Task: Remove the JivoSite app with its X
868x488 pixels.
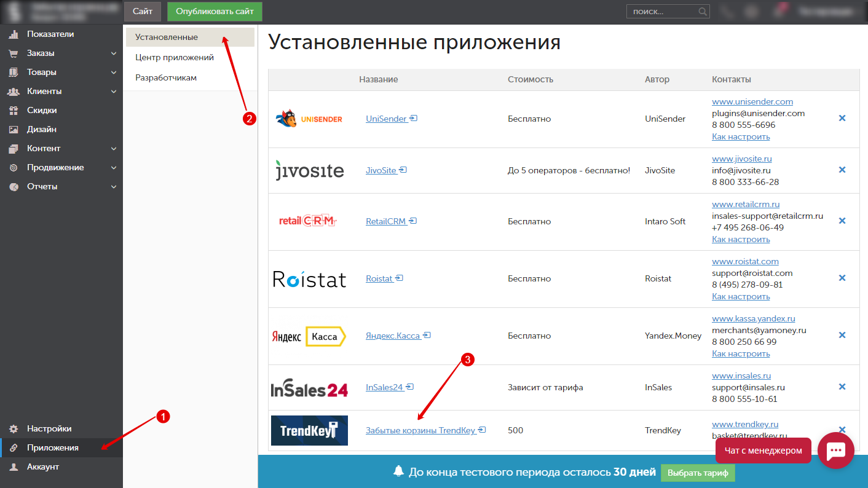Action: (x=842, y=170)
